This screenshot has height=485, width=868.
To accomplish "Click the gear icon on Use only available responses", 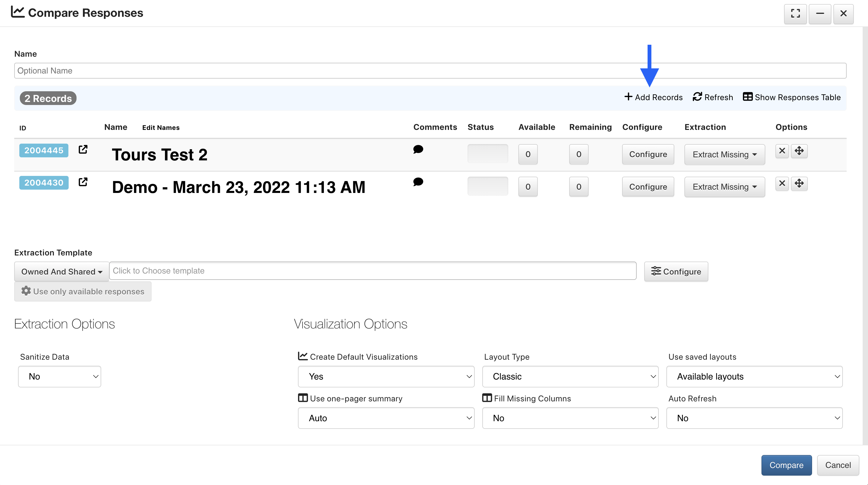I will (x=26, y=291).
